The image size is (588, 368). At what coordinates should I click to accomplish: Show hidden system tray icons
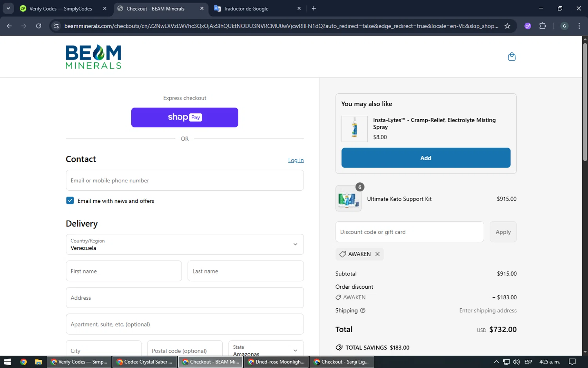[496, 362]
